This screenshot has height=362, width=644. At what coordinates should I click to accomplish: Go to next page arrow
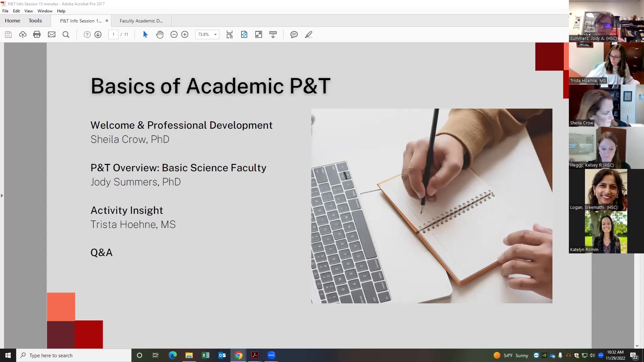pos(98,35)
